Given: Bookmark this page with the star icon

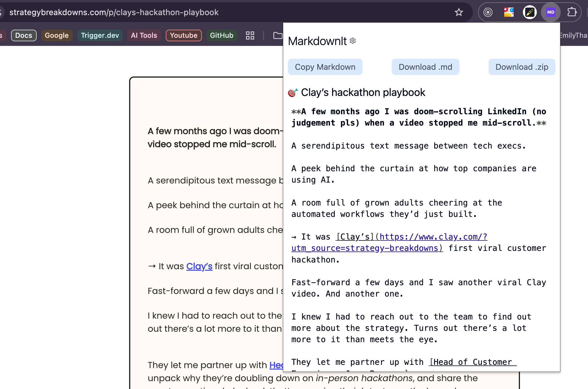Looking at the screenshot, I should [x=459, y=12].
